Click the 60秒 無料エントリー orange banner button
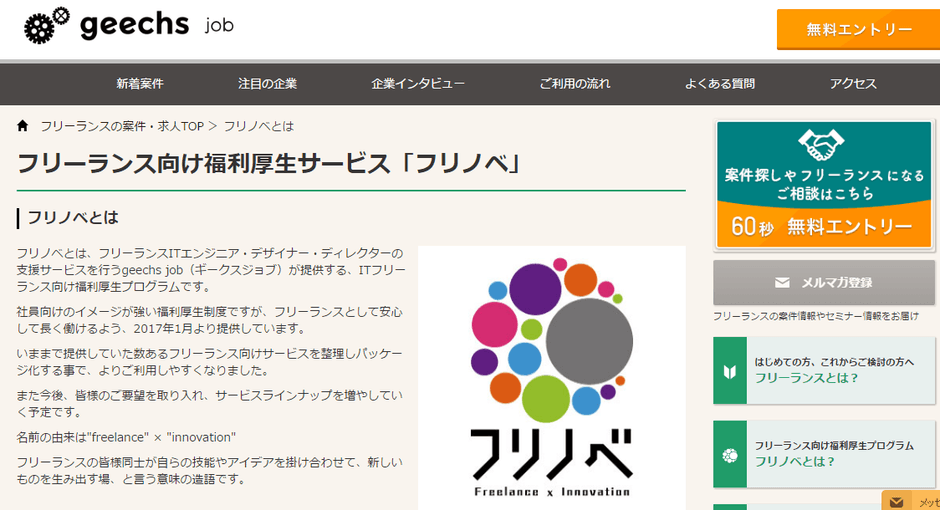Image resolution: width=940 pixels, height=510 pixels. click(824, 226)
